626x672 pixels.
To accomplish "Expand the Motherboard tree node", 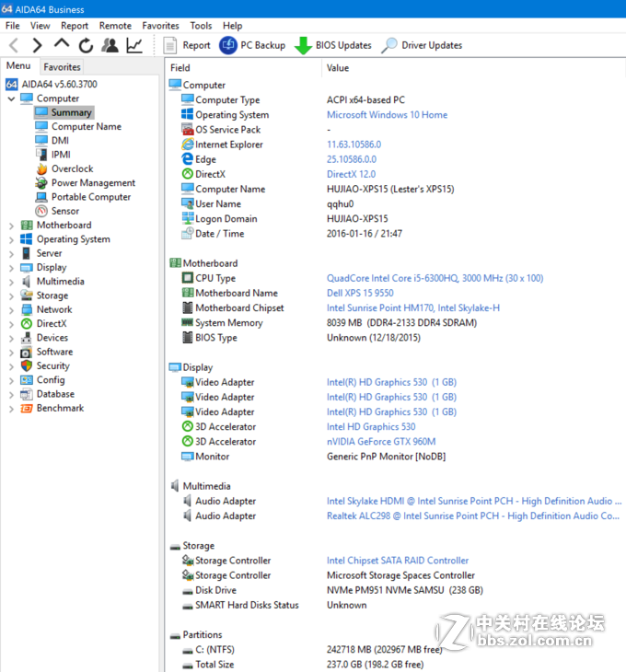I will click(11, 226).
